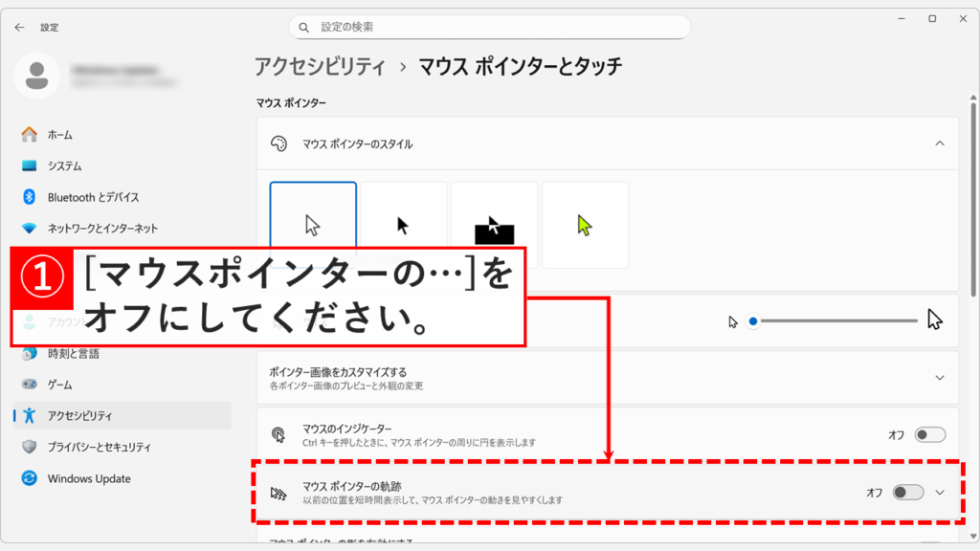Expand mouse pointer trails options chevron

point(939,493)
